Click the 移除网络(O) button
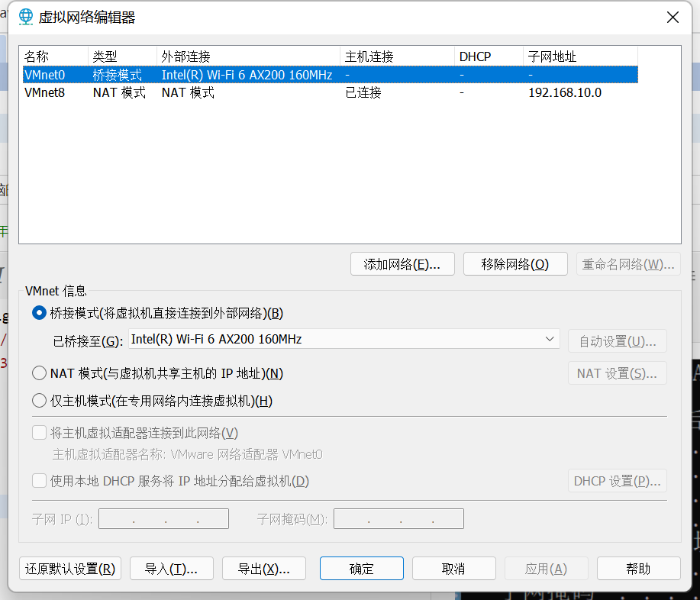This screenshot has width=700, height=600. [x=515, y=264]
